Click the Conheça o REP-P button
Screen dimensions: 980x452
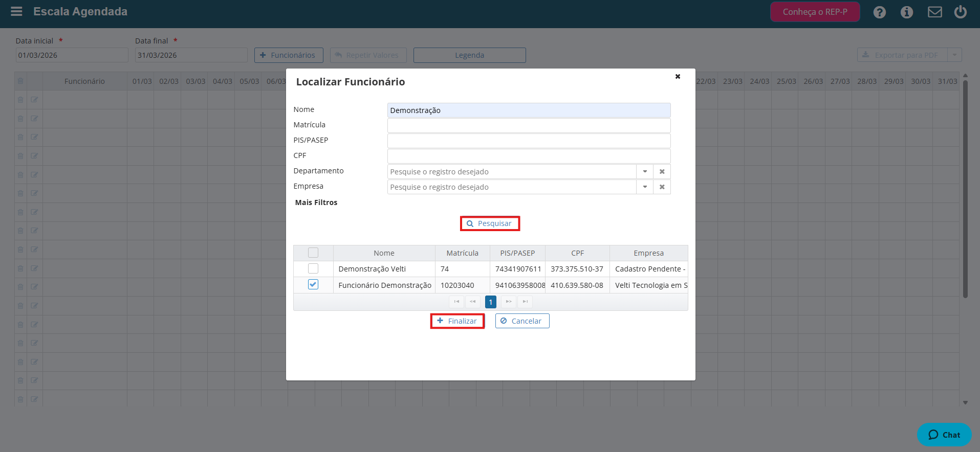click(815, 12)
